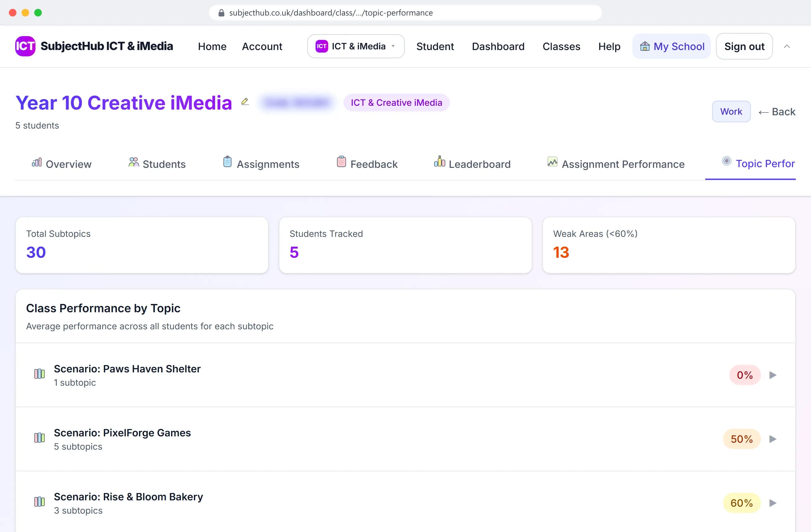Open the Dashboard menu item

[498, 46]
